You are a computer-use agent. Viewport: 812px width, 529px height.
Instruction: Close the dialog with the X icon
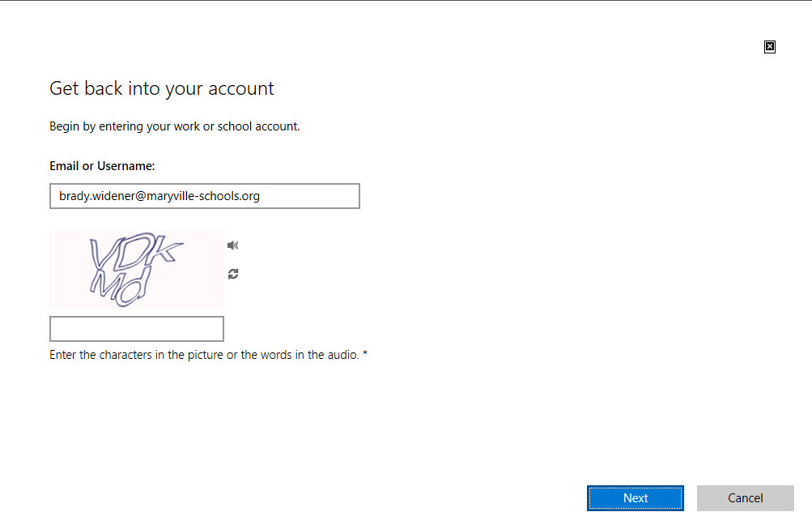pos(770,47)
